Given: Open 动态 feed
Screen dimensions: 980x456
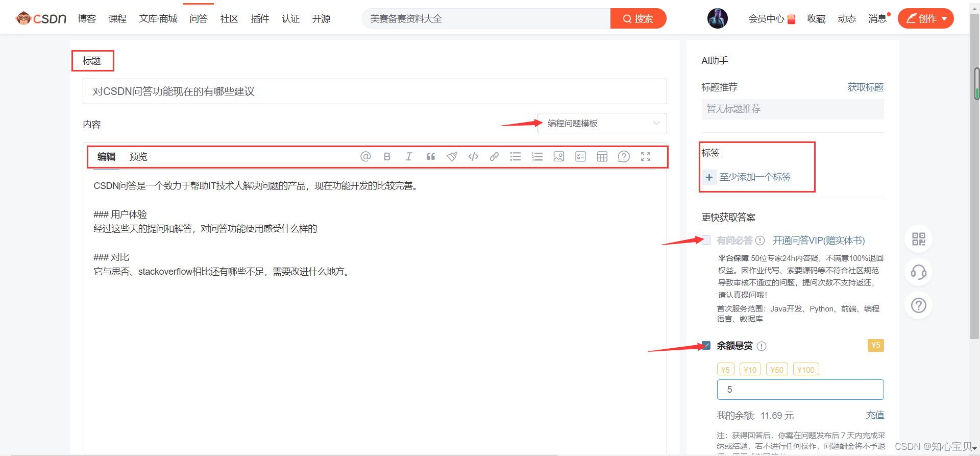Looking at the screenshot, I should click(x=847, y=19).
